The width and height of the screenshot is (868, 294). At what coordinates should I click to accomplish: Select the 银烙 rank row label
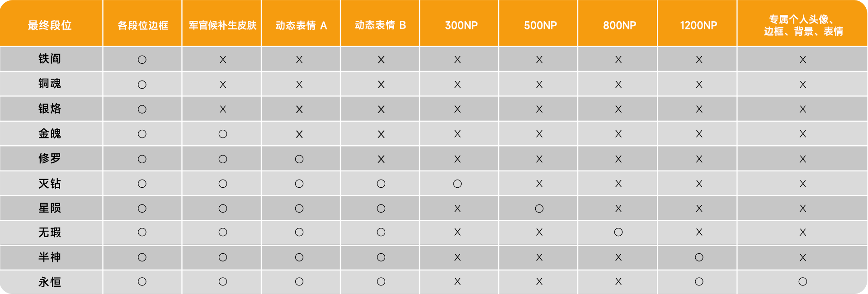pos(50,109)
